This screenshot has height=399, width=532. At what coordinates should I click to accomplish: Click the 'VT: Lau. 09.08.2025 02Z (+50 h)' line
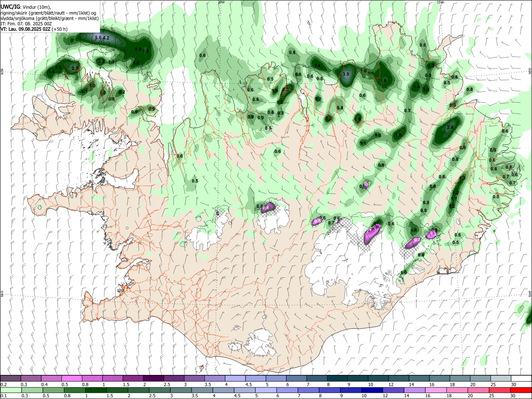[x=34, y=29]
